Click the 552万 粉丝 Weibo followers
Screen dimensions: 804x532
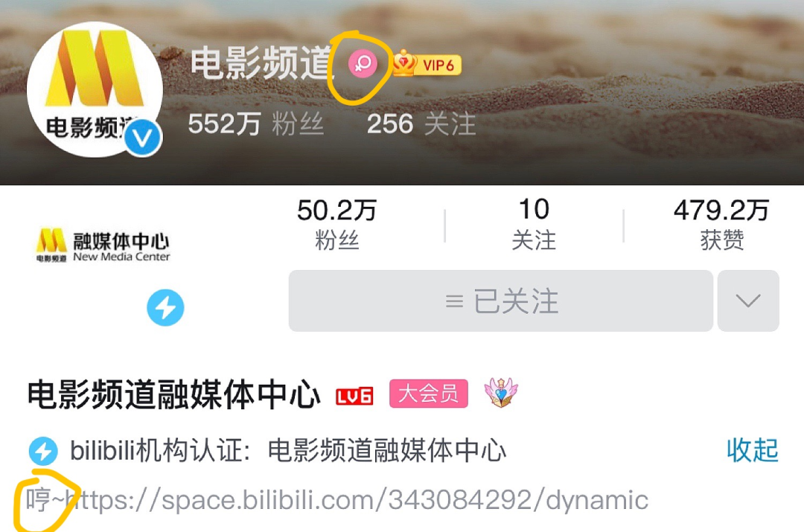(x=256, y=124)
